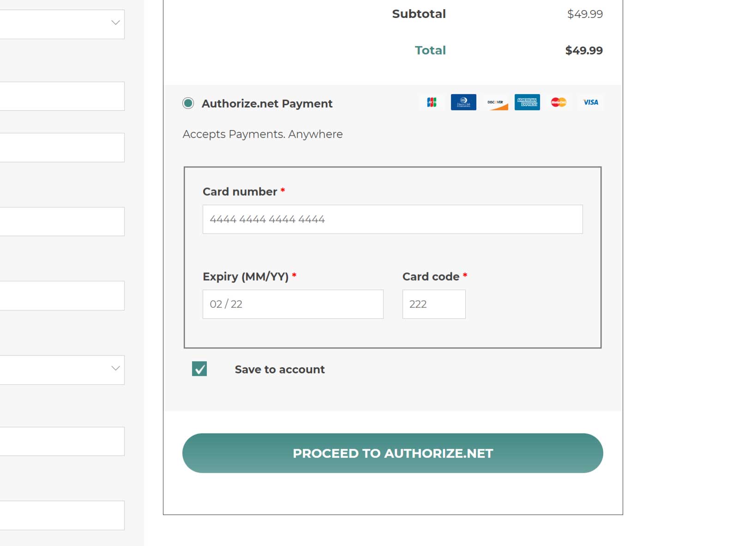Click the bold Total amount $49.99
The image size is (756, 546).
click(584, 50)
